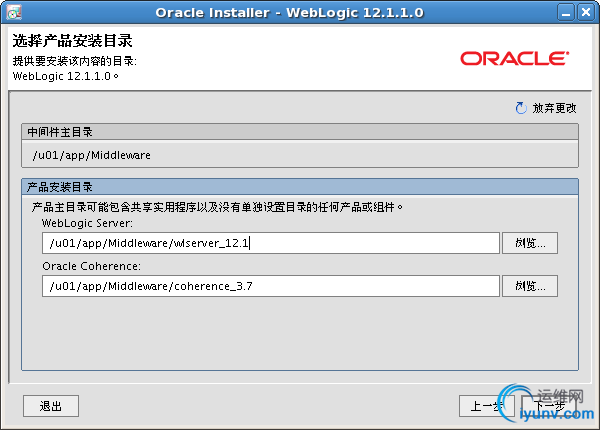The image size is (600, 430).
Task: Click the 退出 button
Action: coord(51,406)
